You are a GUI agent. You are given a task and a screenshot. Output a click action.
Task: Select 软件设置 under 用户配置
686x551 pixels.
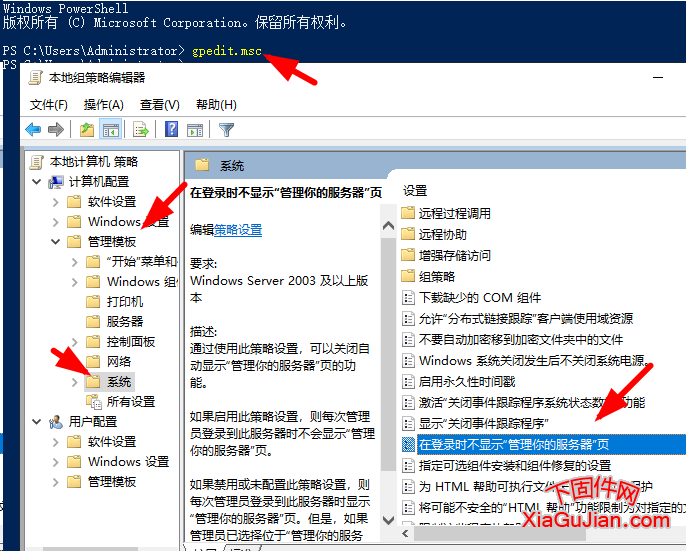coord(112,442)
